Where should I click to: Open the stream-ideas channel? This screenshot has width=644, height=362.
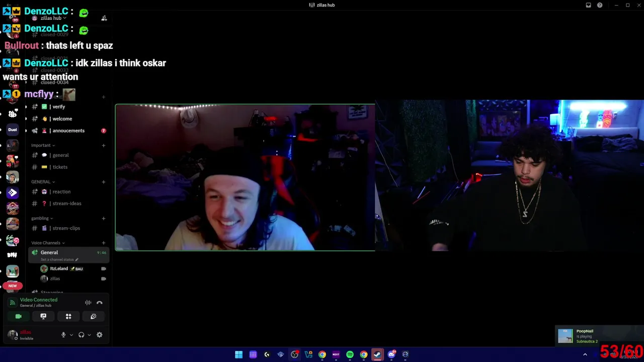67,204
